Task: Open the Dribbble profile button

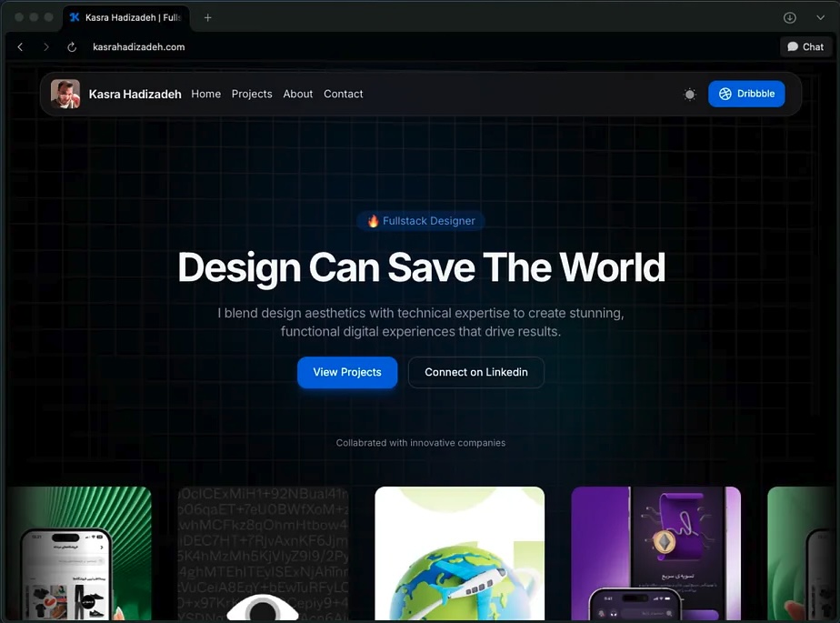Action: tap(746, 94)
